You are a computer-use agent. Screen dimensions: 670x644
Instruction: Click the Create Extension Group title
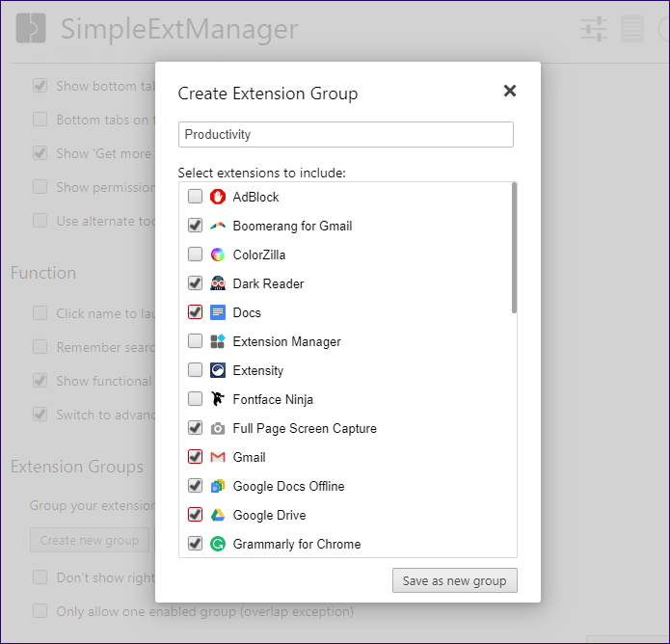(267, 94)
